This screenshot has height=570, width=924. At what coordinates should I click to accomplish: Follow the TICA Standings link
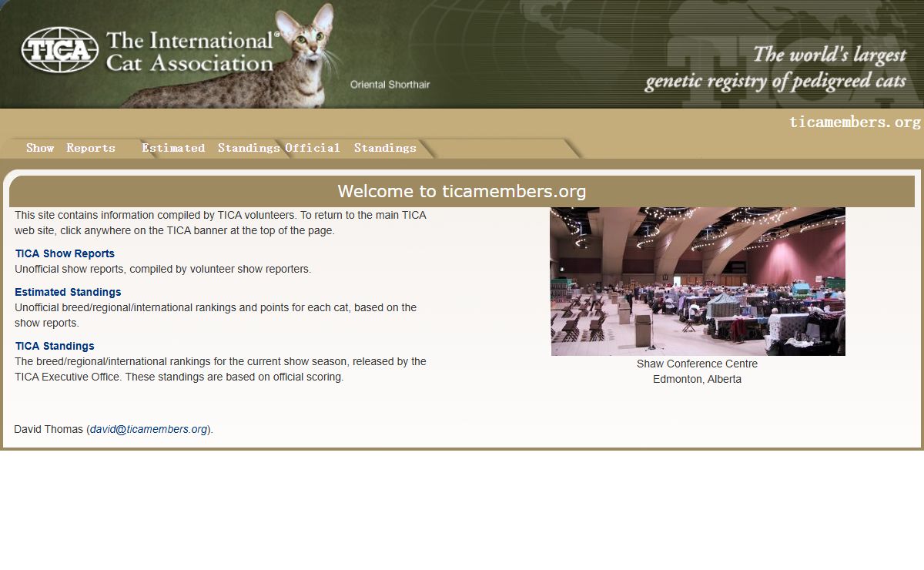coord(55,346)
